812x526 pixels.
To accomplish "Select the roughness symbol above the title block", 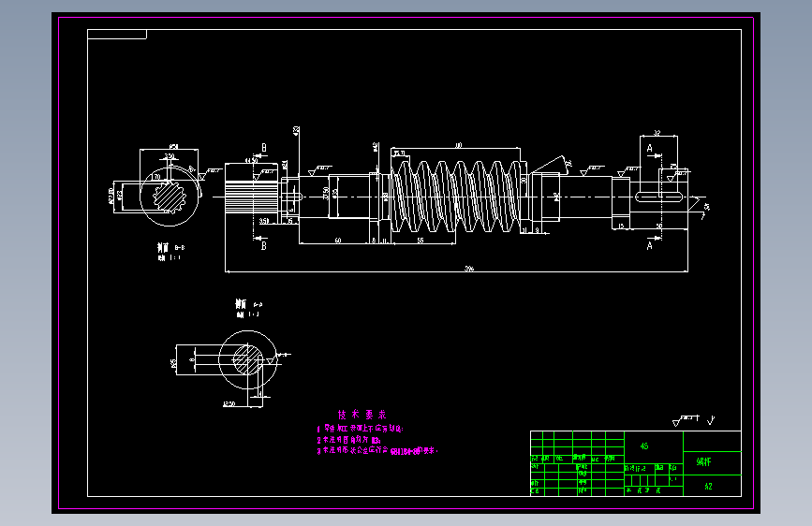I will point(686,420).
